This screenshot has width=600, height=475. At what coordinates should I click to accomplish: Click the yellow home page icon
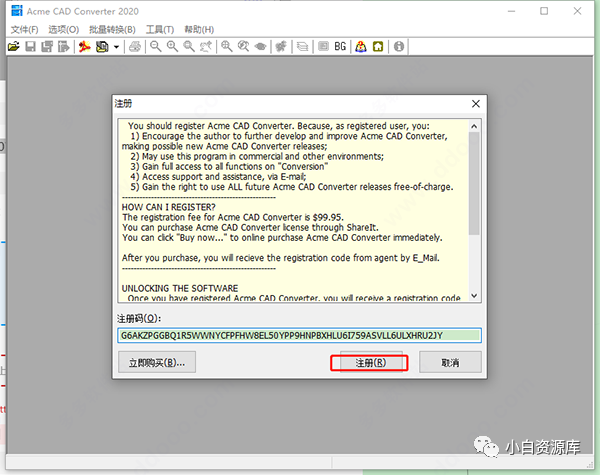[378, 47]
